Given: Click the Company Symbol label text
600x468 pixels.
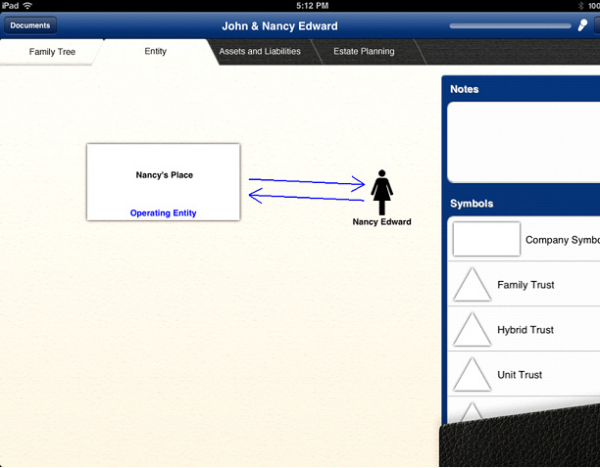Looking at the screenshot, I should click(562, 240).
